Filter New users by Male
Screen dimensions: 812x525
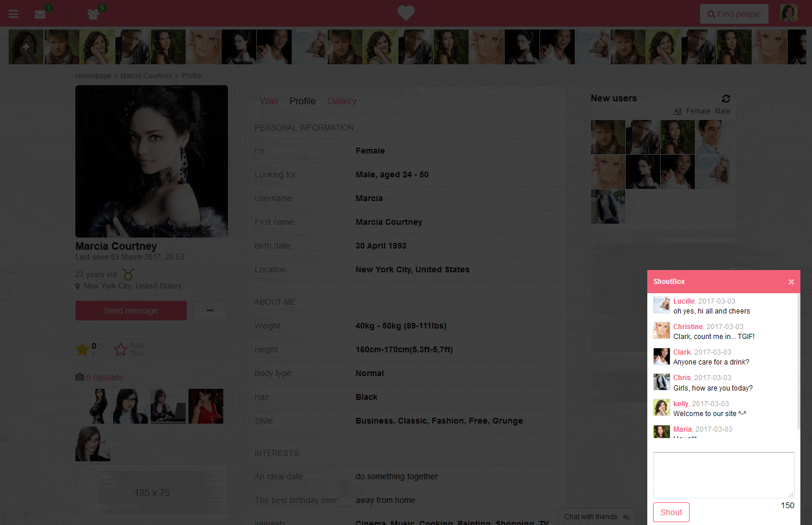pyautogui.click(x=722, y=111)
